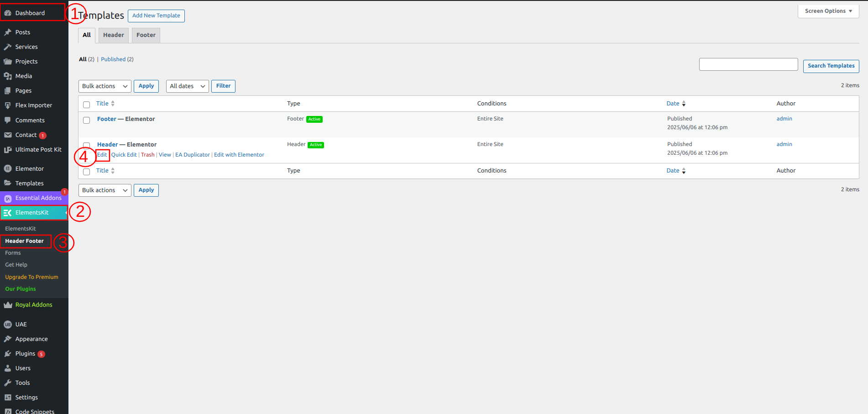This screenshot has width=868, height=414.
Task: Click the search templates input field
Action: click(x=748, y=65)
